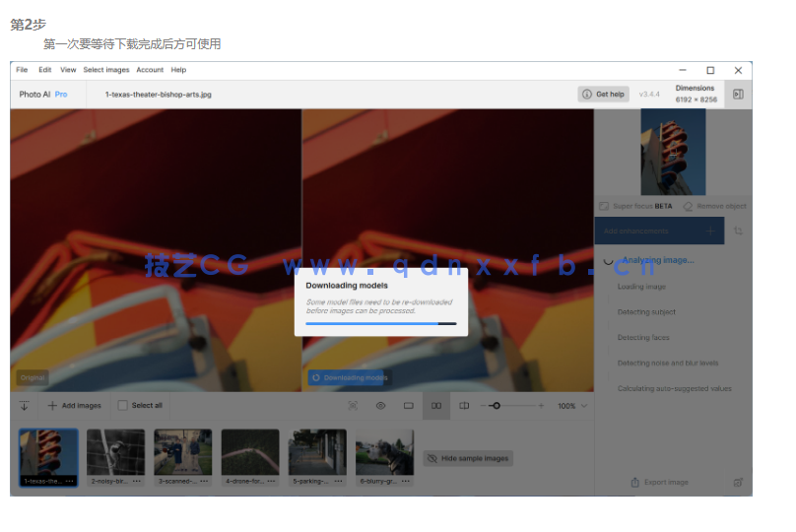Click the Dimensions 6192 × 8256 text
Image resolution: width=796 pixels, height=532 pixels.
click(x=696, y=94)
